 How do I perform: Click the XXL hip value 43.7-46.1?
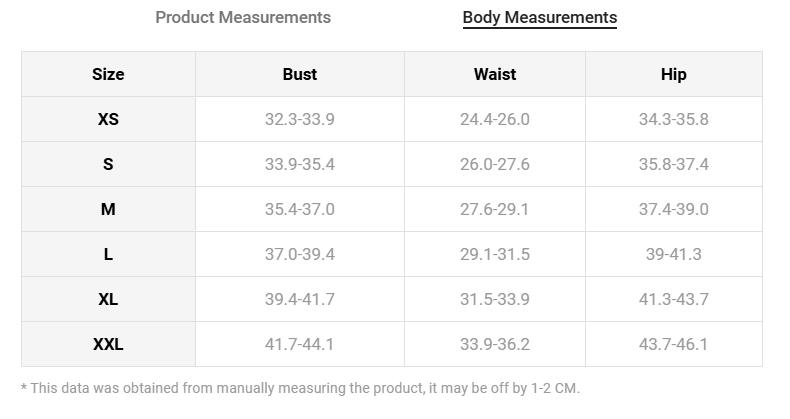click(x=674, y=344)
